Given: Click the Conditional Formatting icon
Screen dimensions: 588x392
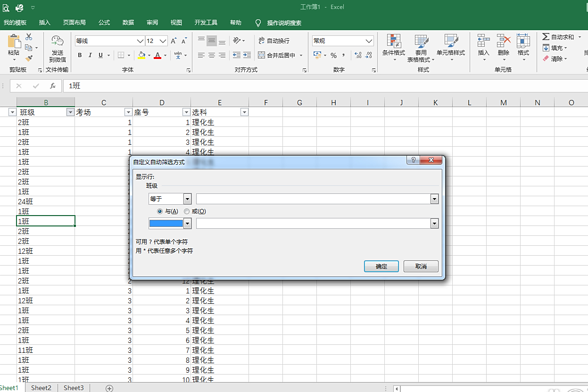Looking at the screenshot, I should 393,42.
